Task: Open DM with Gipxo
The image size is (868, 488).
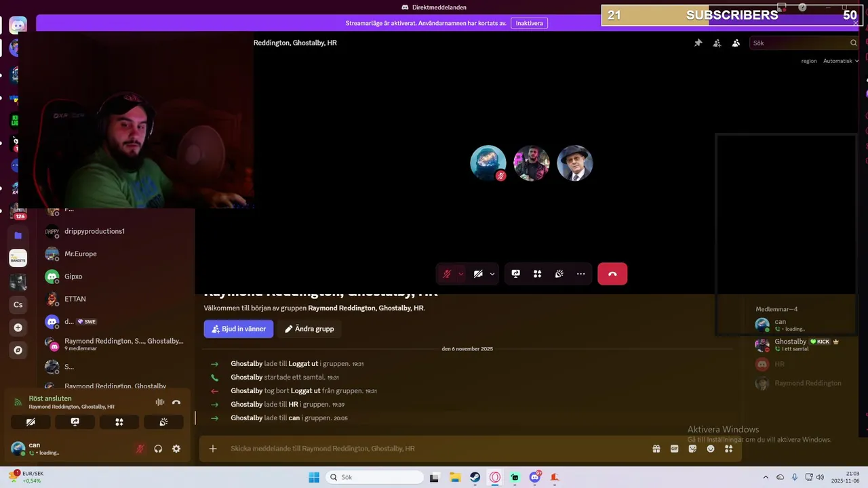Action: (x=115, y=277)
